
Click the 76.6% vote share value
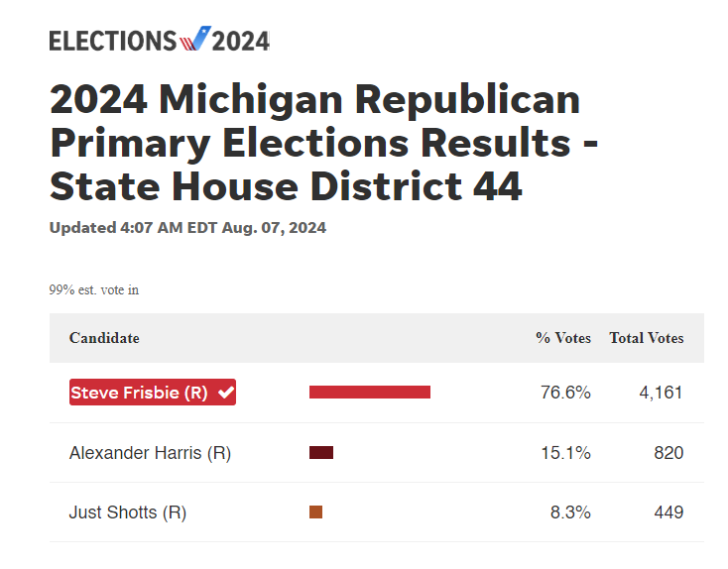[565, 393]
